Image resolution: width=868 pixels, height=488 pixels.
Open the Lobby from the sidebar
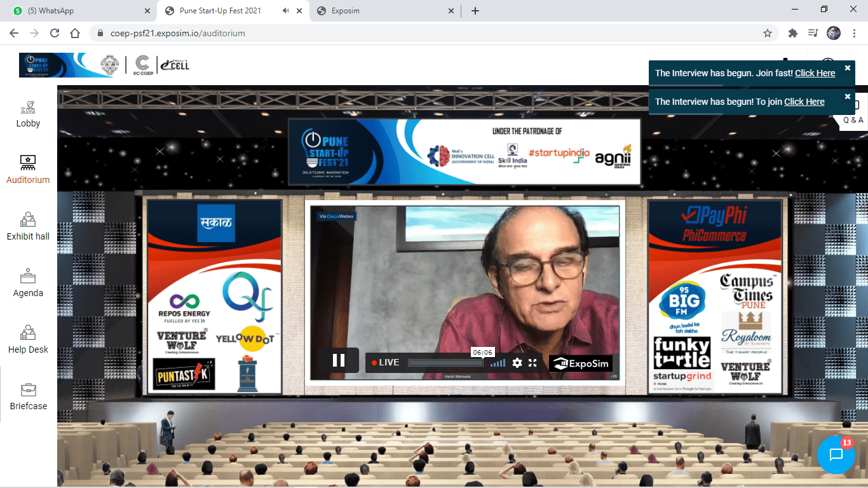click(x=28, y=114)
